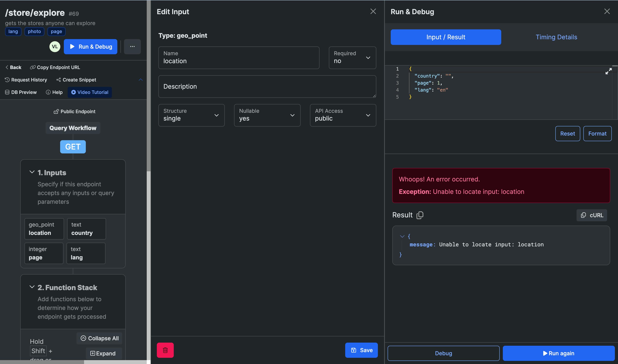
Task: Edit the Name field value location
Action: coord(239,58)
